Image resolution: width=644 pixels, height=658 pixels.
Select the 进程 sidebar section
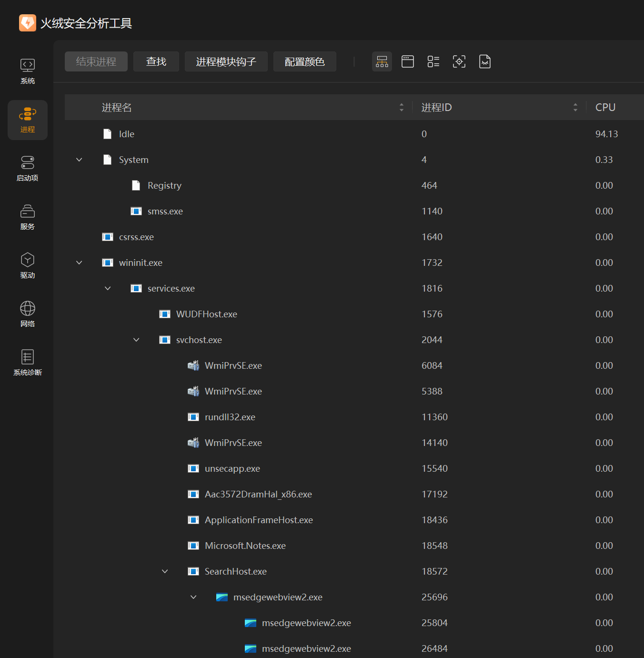[x=28, y=120]
